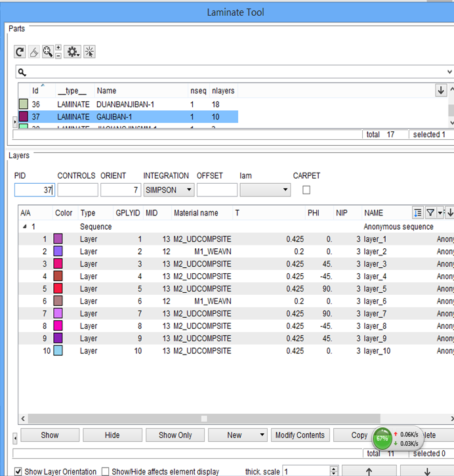Click the ORIENT input field containing 7

[121, 190]
